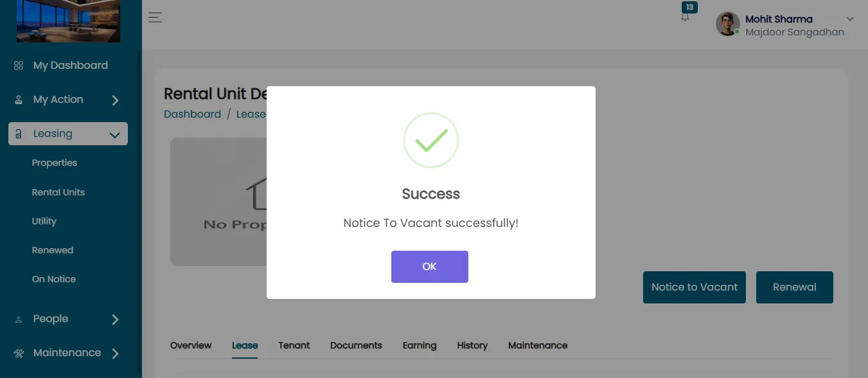
Task: Confirm the success dialog with OK
Action: point(430,267)
